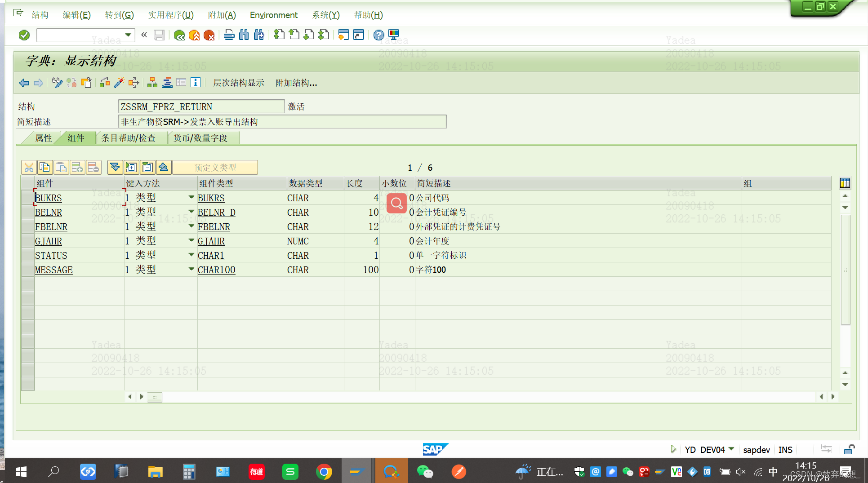Click the red Cancel icon in the toolbar
Viewport: 868px width, 483px height.
click(209, 35)
